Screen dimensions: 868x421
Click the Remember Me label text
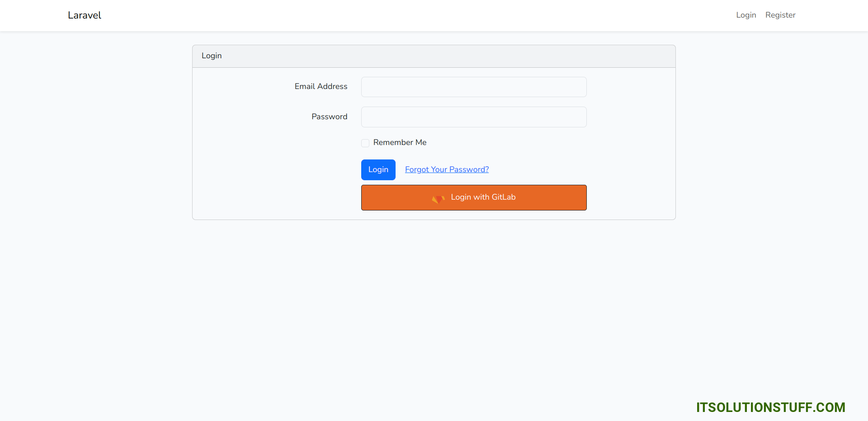(x=400, y=143)
